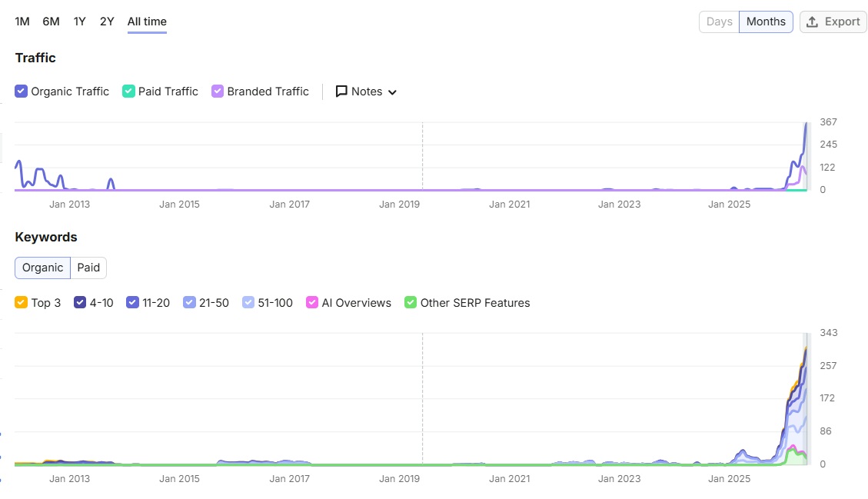The height and width of the screenshot is (499, 868).
Task: Switch to the 1Y time range
Action: [80, 22]
